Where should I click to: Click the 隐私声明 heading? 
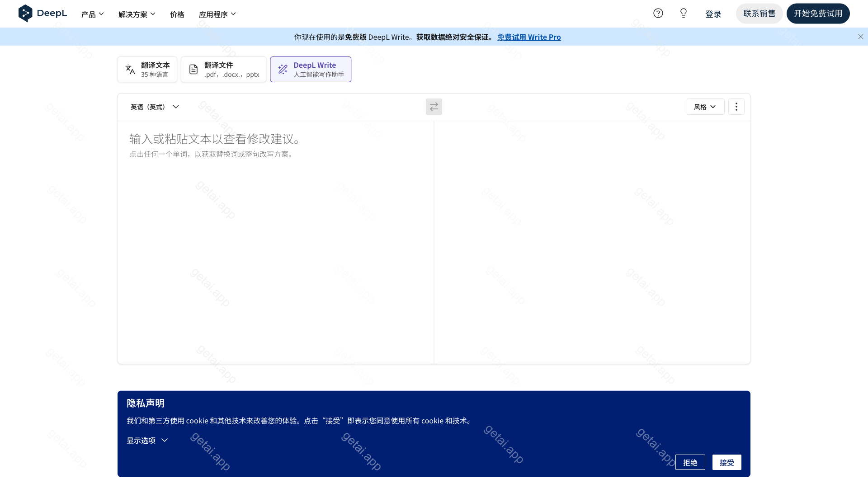coord(146,403)
